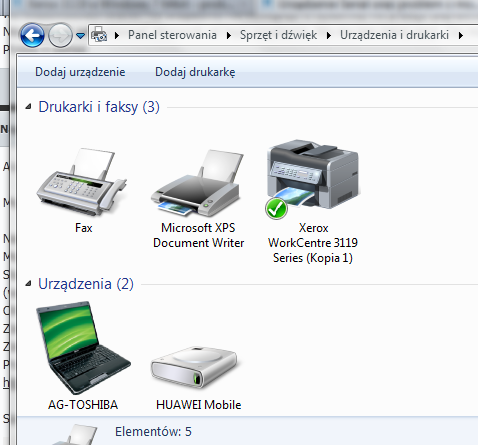Collapse the Urządzenia group triangle
Image resolution: width=478 pixels, height=445 pixels.
pos(29,284)
